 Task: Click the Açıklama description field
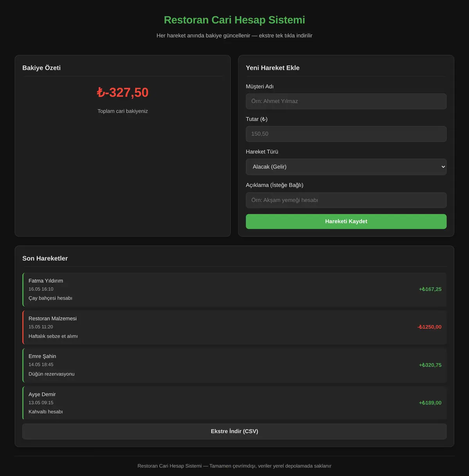point(346,200)
